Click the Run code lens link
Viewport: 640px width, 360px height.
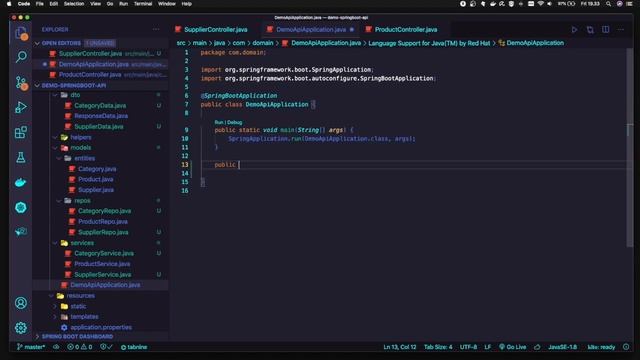(x=219, y=122)
